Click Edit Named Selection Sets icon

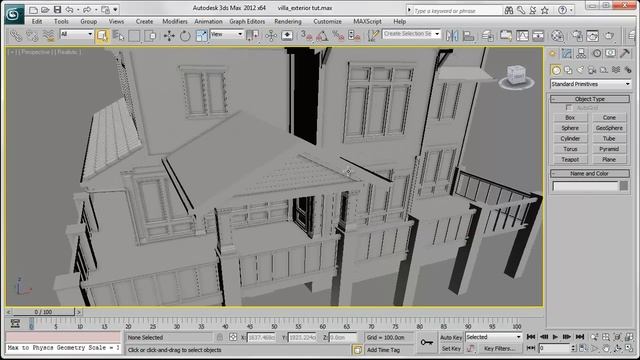click(373, 36)
